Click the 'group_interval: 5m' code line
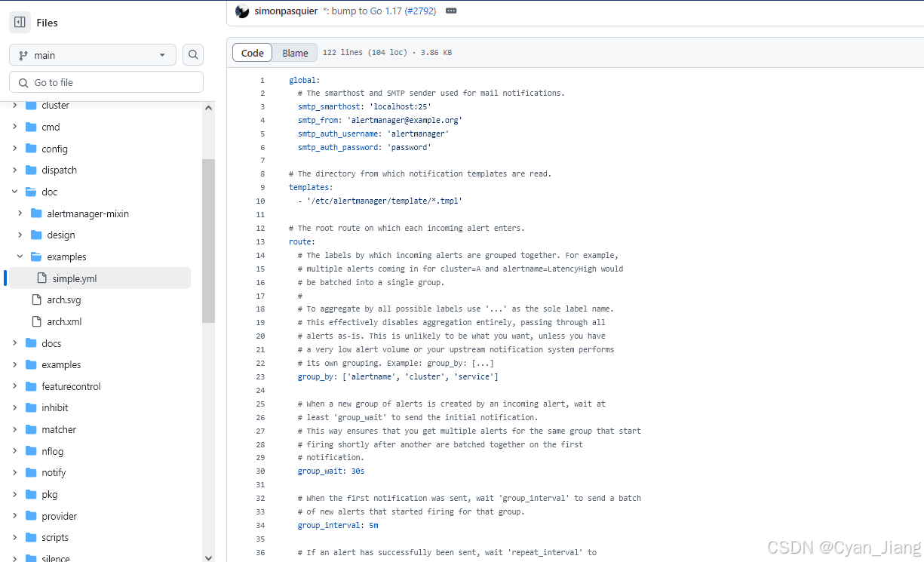 click(x=338, y=525)
